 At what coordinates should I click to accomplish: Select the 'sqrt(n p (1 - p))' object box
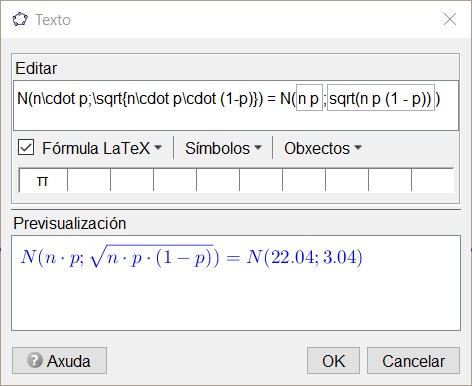(381, 98)
